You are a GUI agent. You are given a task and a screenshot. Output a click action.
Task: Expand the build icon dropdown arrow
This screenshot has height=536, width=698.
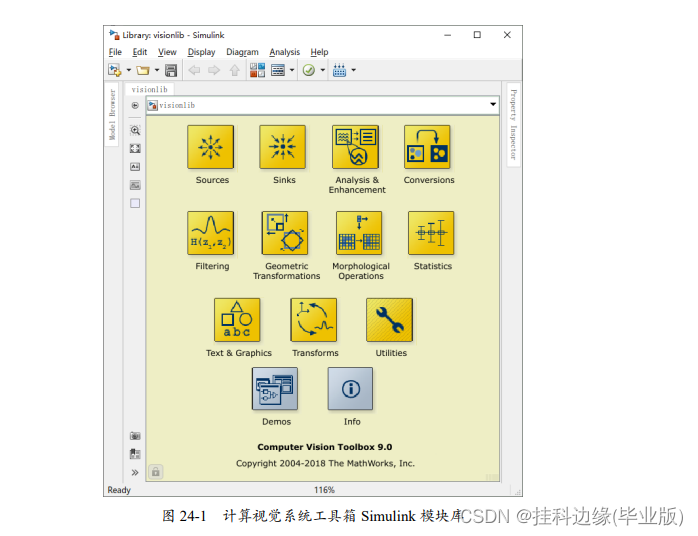353,70
